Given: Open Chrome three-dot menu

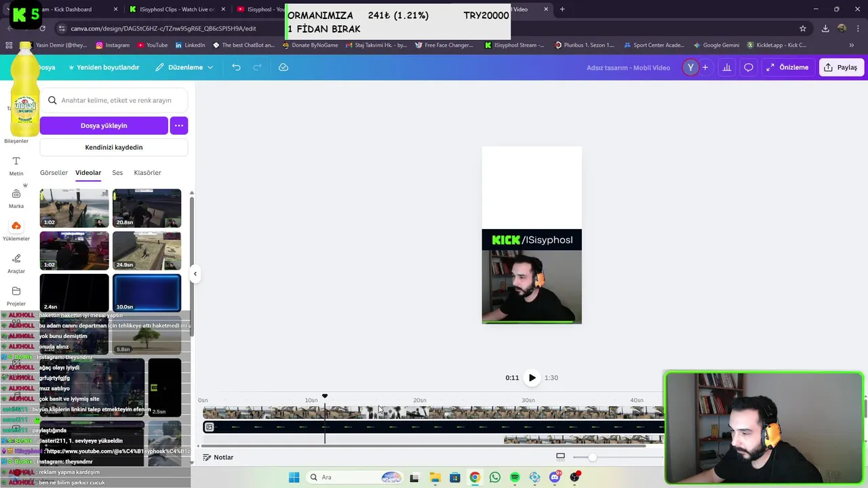Looking at the screenshot, I should tap(858, 28).
